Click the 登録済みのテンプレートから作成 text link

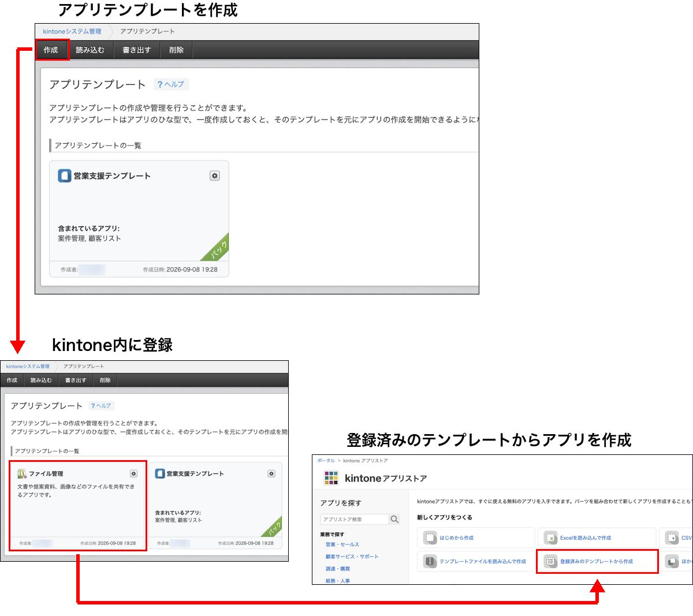(597, 561)
